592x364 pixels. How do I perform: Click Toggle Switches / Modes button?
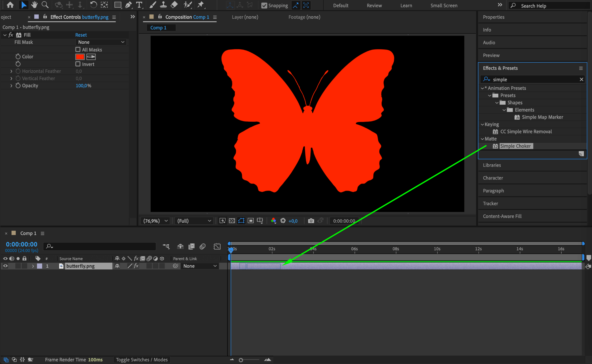click(142, 360)
